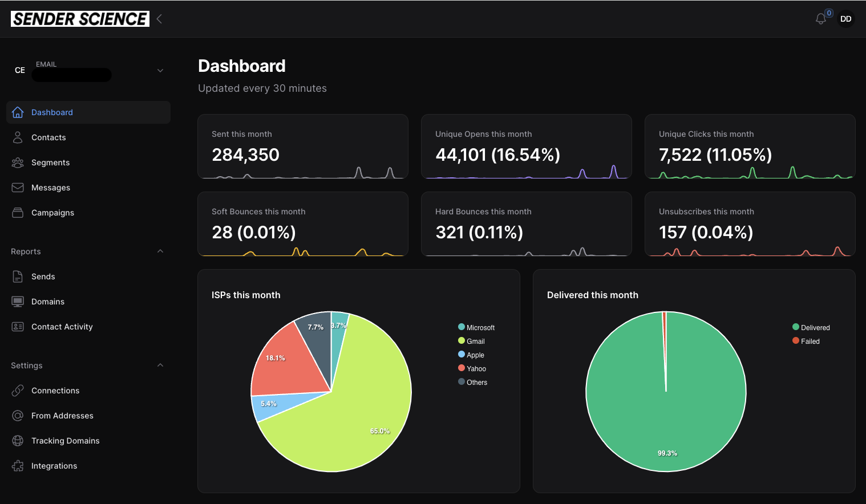Click the Integrations puzzle icon
Screen dimensions: 866x504
click(18, 466)
